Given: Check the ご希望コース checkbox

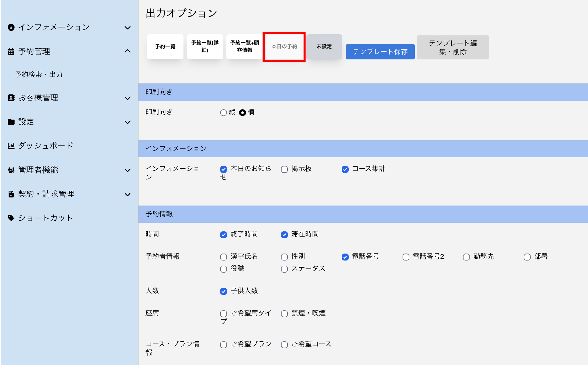Looking at the screenshot, I should point(284,345).
